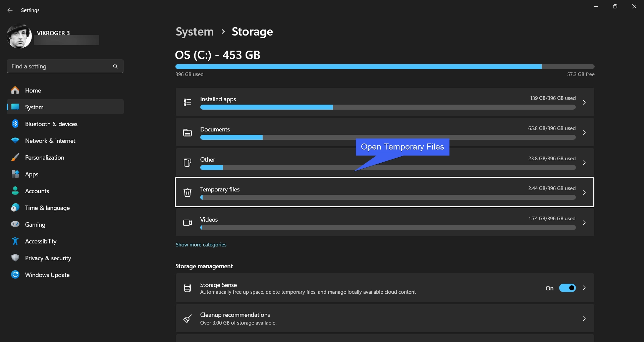Image resolution: width=644 pixels, height=342 pixels.
Task: Expand Videos with its chevron
Action: [584, 223]
